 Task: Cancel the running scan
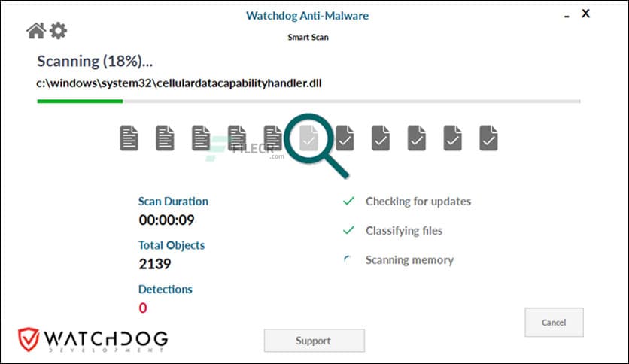[554, 323]
